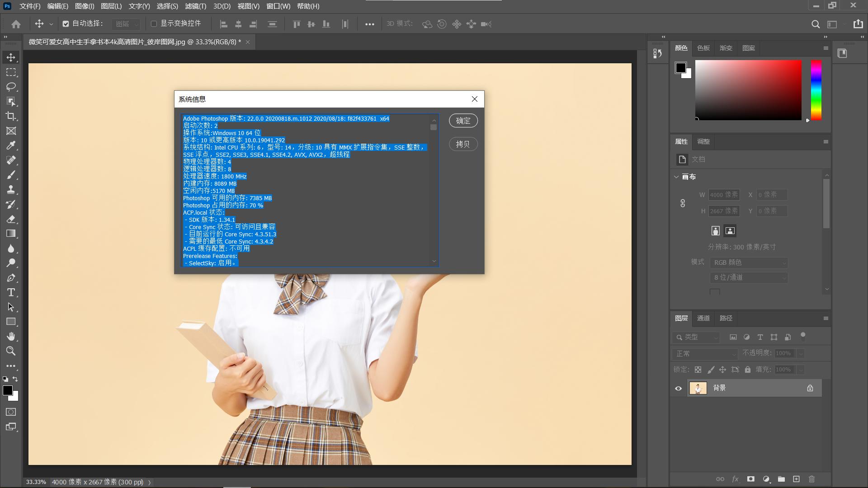Open the Create new layer icon
This screenshot has width=868, height=488.
[796, 479]
